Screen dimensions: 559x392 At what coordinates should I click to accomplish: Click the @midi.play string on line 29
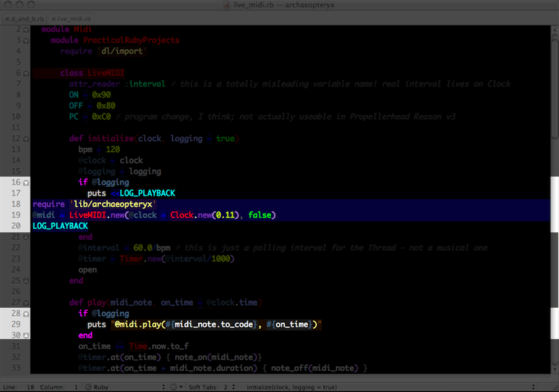click(217, 325)
